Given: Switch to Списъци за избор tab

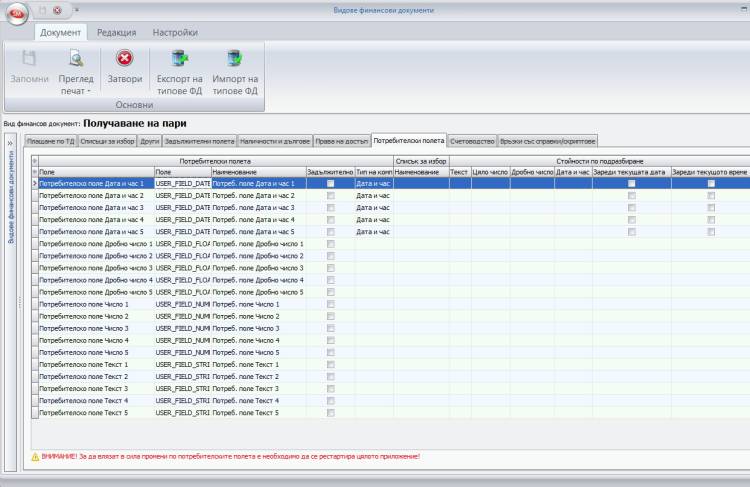Looking at the screenshot, I should (107, 141).
